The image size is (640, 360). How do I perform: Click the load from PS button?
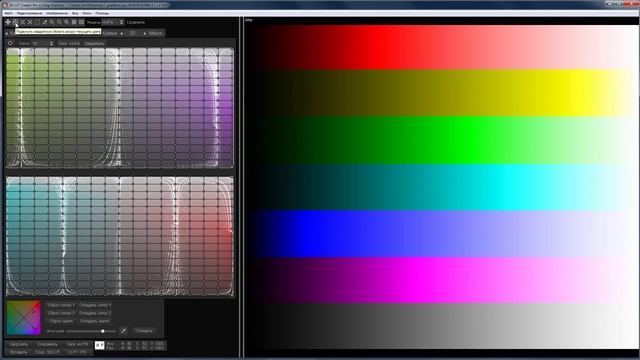point(78,344)
